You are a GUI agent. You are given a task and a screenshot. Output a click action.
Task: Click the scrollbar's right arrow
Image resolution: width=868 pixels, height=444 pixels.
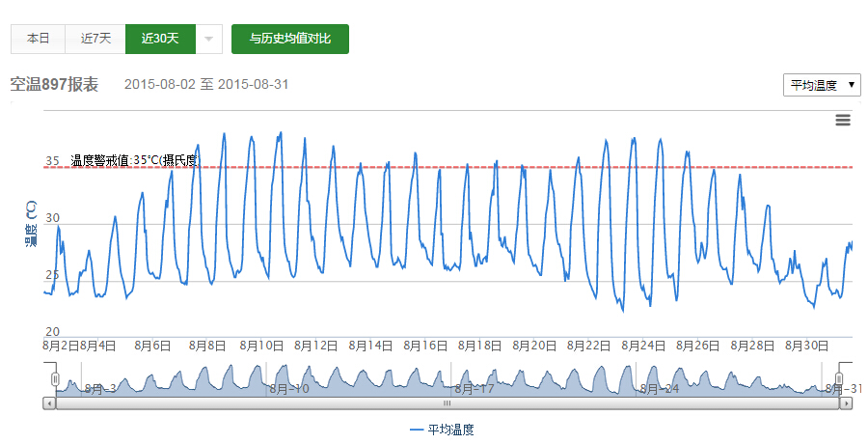coord(846,403)
